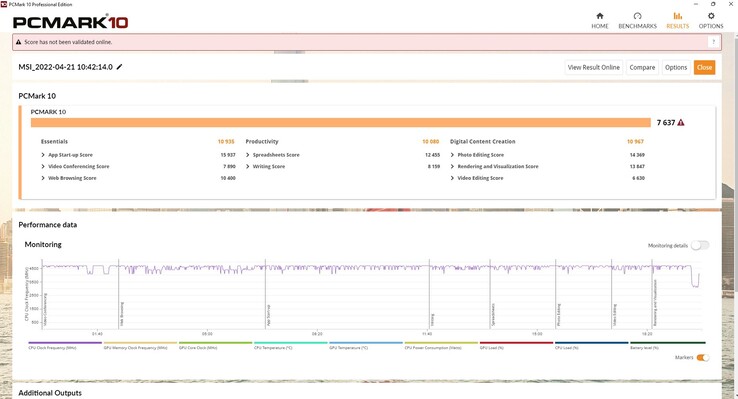The height and width of the screenshot is (399, 738).
Task: Open the Home icon in navigation
Action: click(600, 16)
